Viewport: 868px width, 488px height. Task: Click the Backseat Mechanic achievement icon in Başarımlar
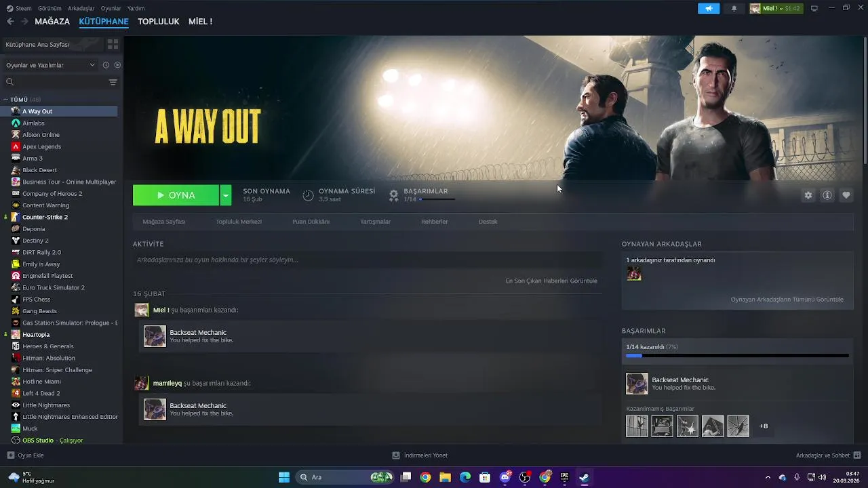point(637,384)
